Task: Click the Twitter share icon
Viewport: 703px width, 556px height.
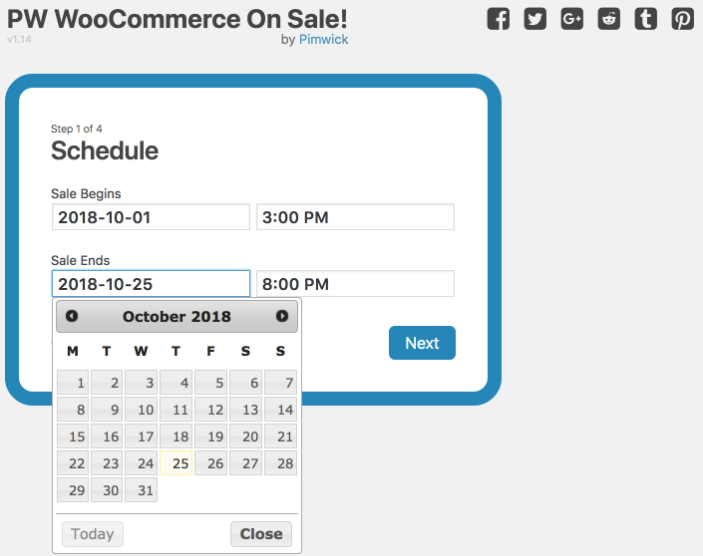Action: click(535, 19)
